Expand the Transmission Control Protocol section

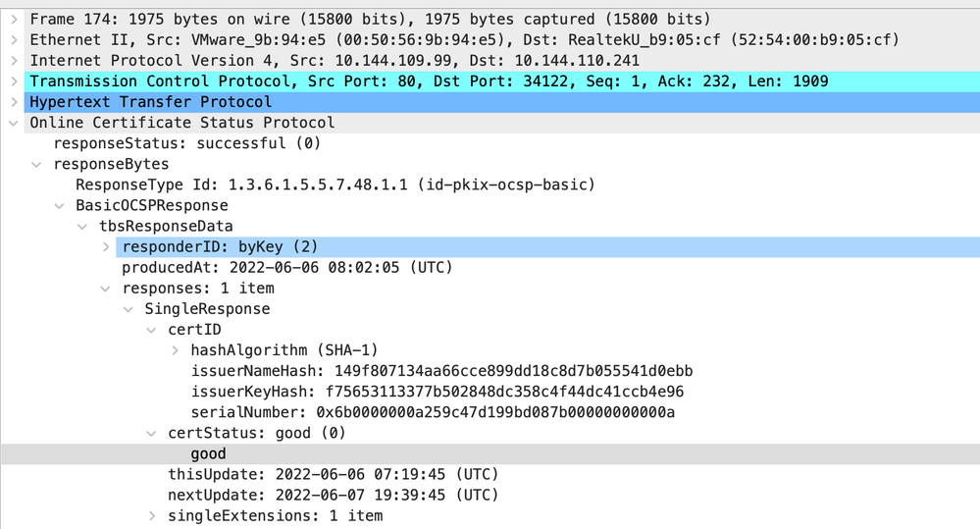pyautogui.click(x=13, y=80)
